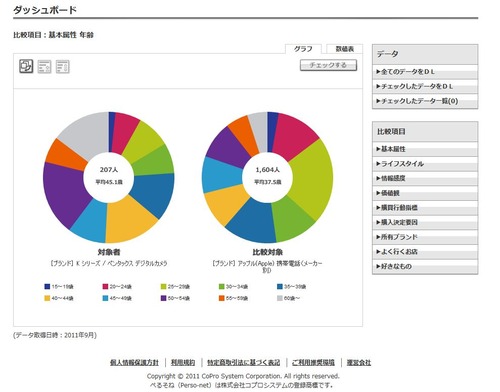
Task: Switch to the 数値表 tab
Action: click(344, 49)
